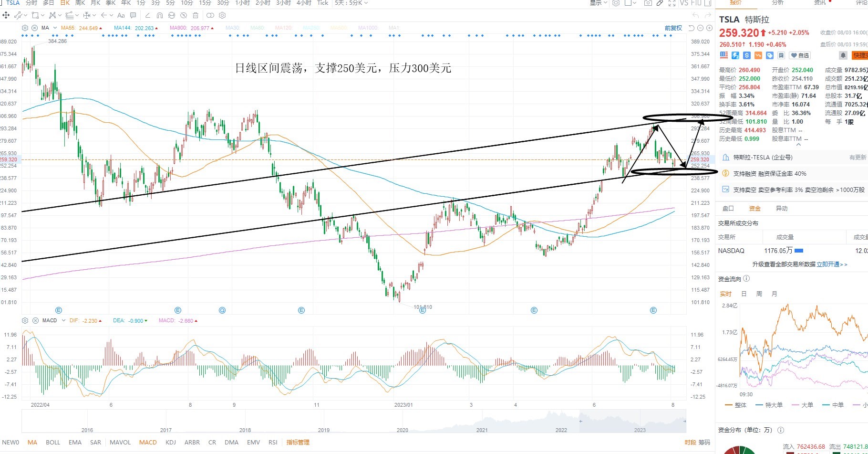
Task: Select the eraser drawing tool
Action: [x=147, y=15]
